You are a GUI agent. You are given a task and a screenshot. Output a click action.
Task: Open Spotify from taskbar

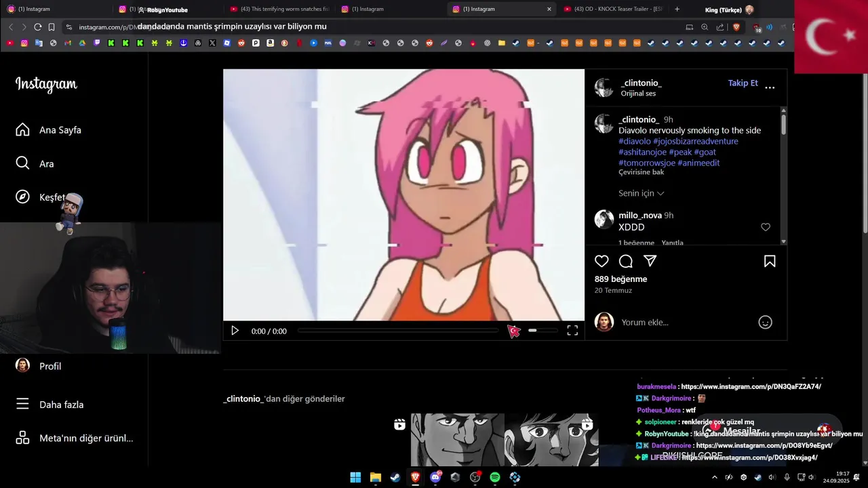(495, 477)
